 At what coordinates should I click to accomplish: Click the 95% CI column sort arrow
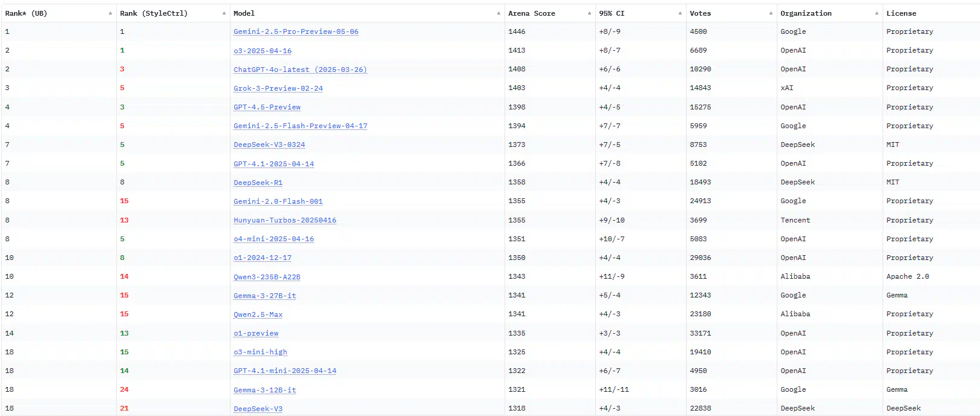(x=680, y=13)
